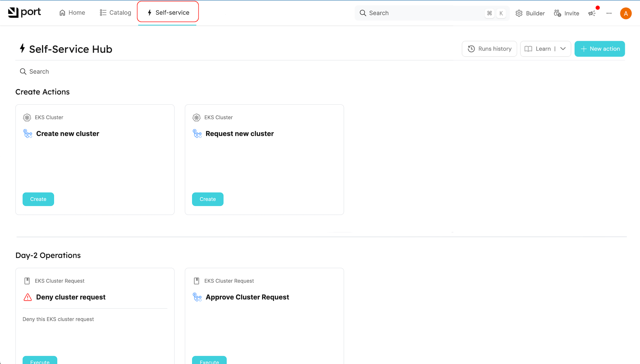
Task: Click the Port logo
Action: [x=24, y=12]
